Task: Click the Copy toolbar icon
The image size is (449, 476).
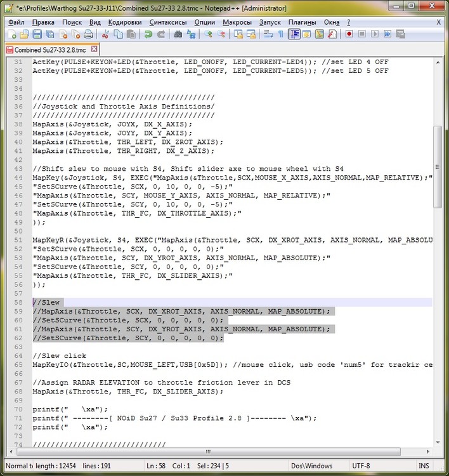Action: (x=118, y=34)
